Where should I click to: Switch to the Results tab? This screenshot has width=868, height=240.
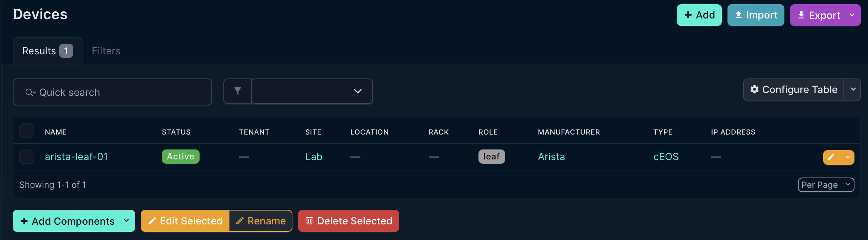pos(48,51)
